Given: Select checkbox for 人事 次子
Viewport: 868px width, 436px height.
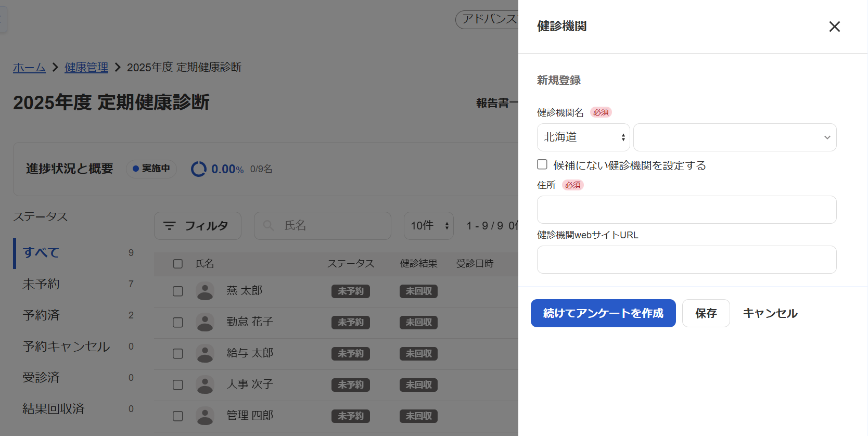Looking at the screenshot, I should (x=178, y=385).
